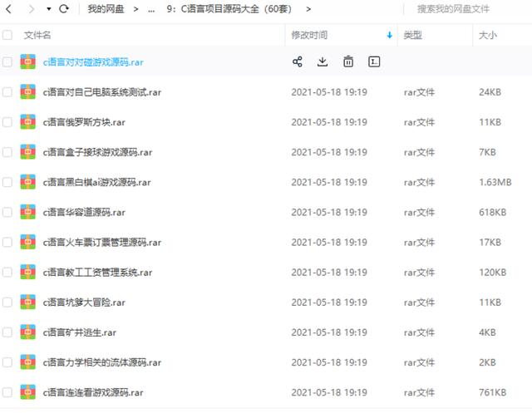Open file c语言盒子接球游戏源码.rar

[98, 152]
